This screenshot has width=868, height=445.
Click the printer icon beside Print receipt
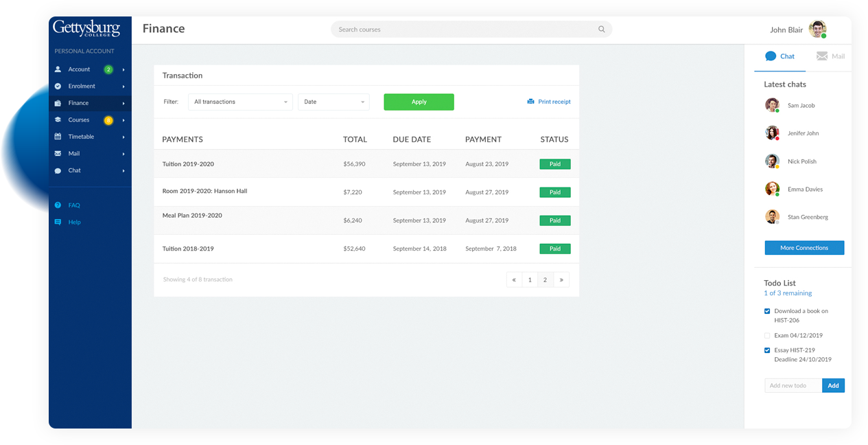click(530, 102)
